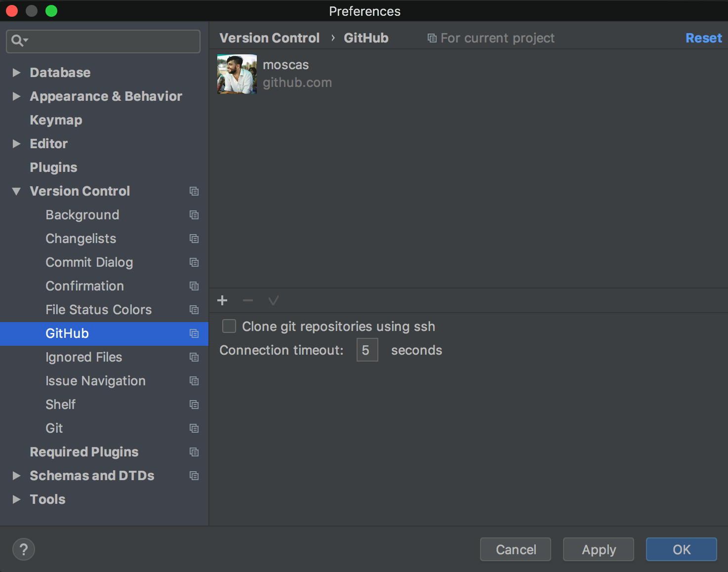Screen dimensions: 728x572
Task: Click the remove account minus icon
Action: [248, 300]
